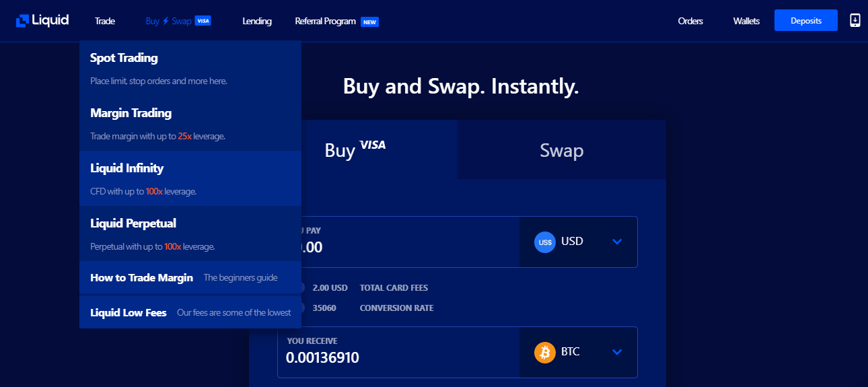The image size is (868, 387).
Task: Click the VISA logo on Buy tab
Action: 373,145
